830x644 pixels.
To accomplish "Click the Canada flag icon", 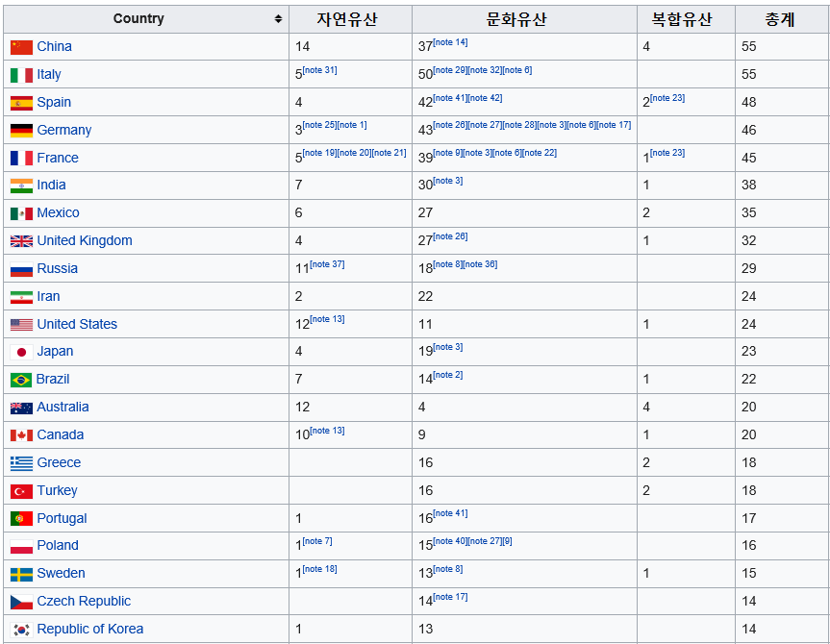I will [22, 435].
